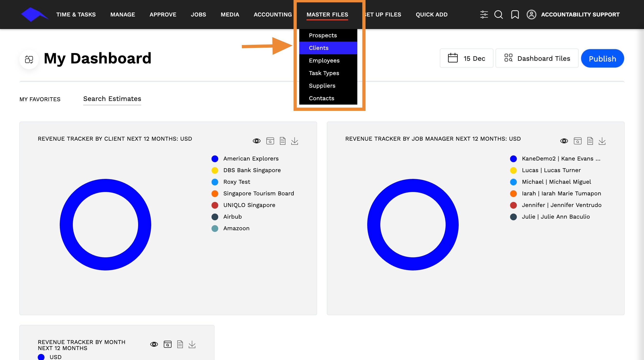The height and width of the screenshot is (360, 644).
Task: Click the user profile avatar icon
Action: point(531,15)
